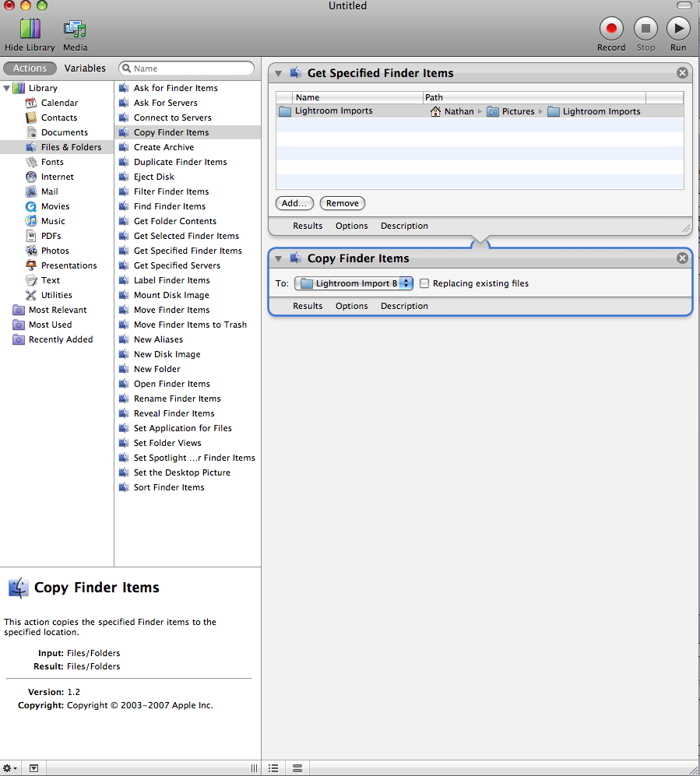Select the Movies category icon

click(x=31, y=206)
